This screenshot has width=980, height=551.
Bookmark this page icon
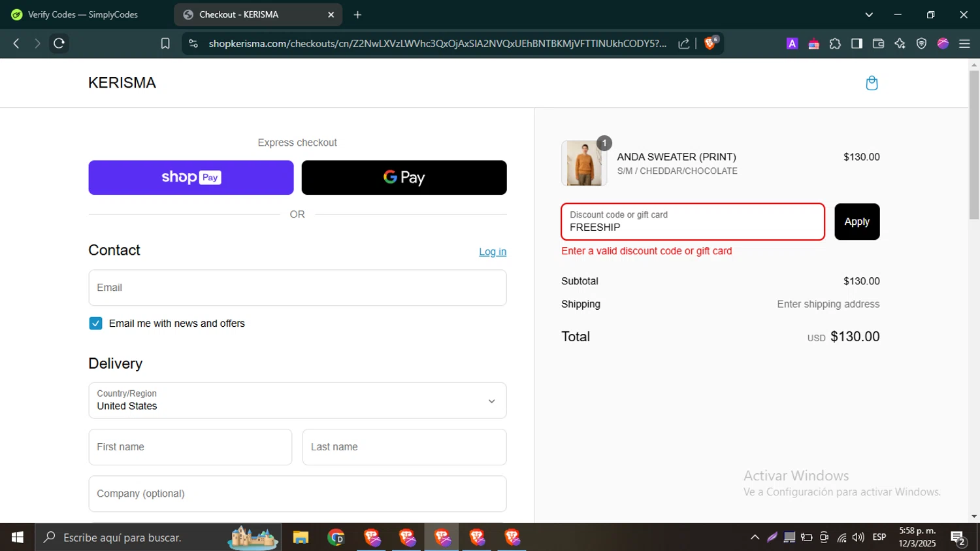165,43
